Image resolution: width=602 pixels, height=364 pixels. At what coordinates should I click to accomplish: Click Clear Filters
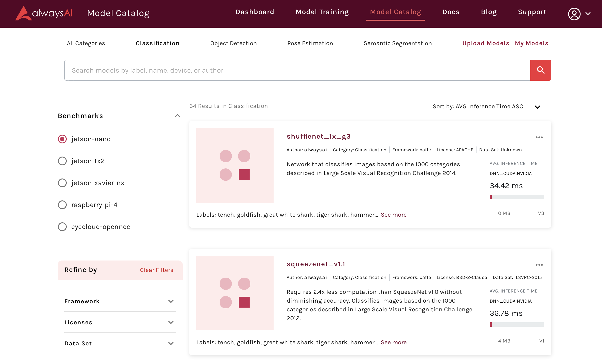pos(157,270)
